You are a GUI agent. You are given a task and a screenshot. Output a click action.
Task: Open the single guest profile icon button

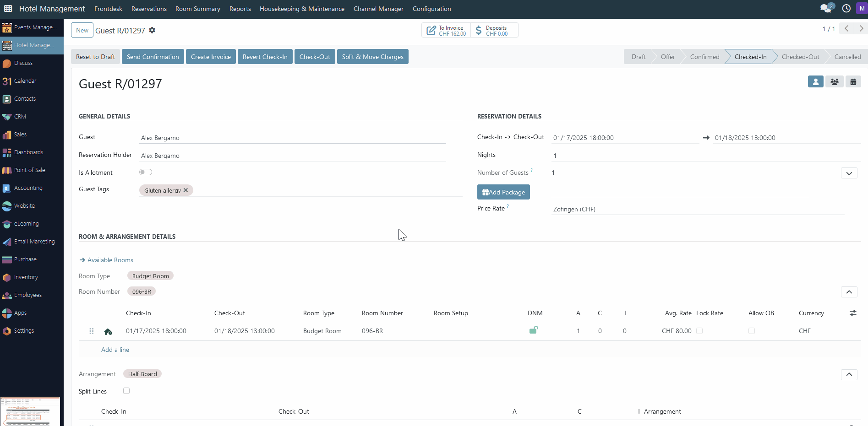(815, 82)
